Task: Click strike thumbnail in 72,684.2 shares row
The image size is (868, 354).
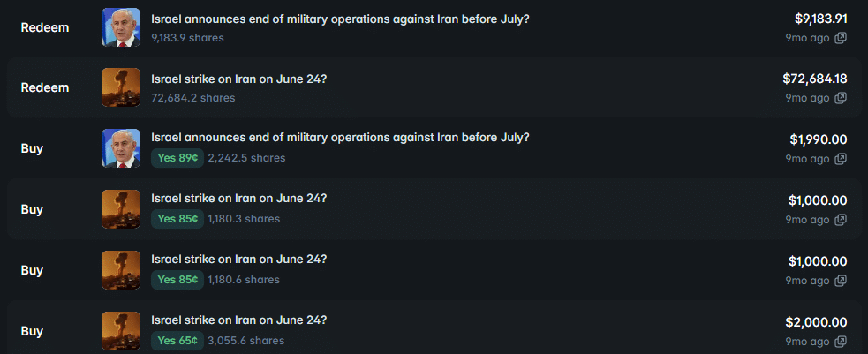Action: [121, 88]
